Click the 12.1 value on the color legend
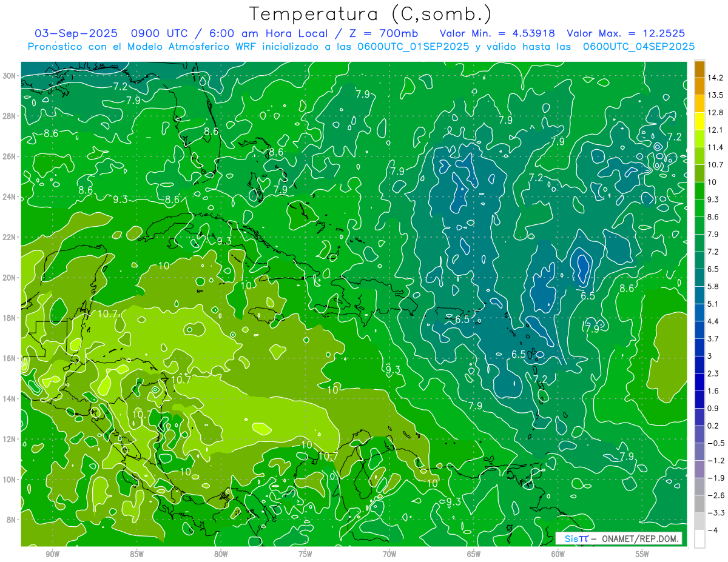 [715, 130]
